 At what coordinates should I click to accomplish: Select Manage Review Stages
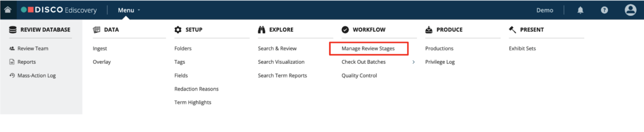[368, 48]
